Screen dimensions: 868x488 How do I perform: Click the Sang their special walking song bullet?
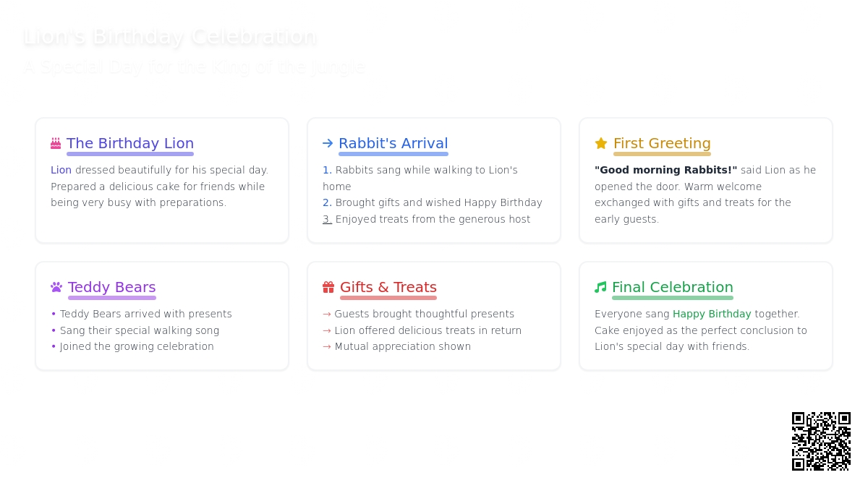click(135, 330)
